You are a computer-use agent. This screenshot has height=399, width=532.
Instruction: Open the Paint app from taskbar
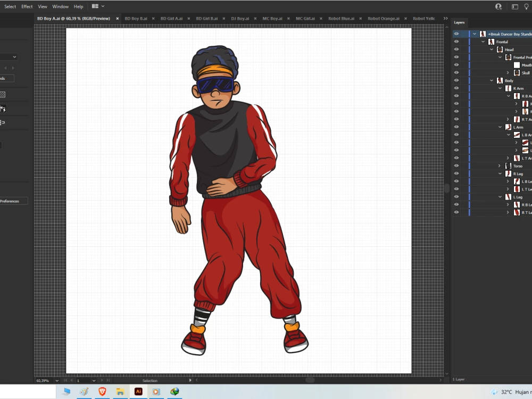point(84,392)
